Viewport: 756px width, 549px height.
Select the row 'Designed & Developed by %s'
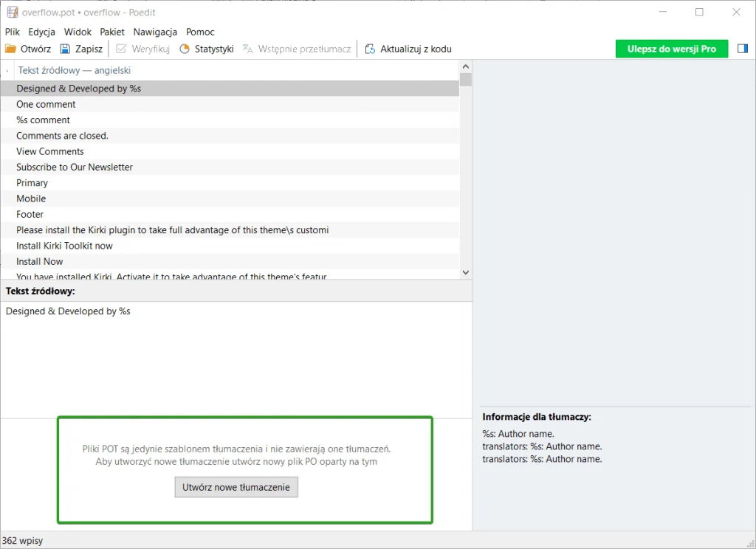coord(230,89)
